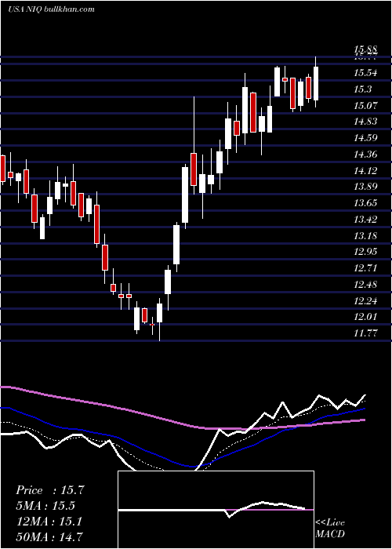Click the 14.59 price axis label
Viewport: 392px width, 549px height.
click(365, 137)
